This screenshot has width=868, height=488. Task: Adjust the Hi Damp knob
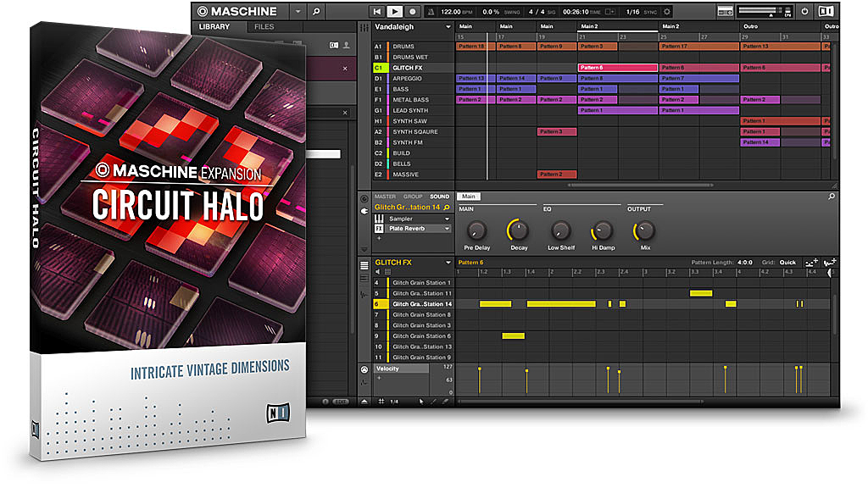click(603, 230)
